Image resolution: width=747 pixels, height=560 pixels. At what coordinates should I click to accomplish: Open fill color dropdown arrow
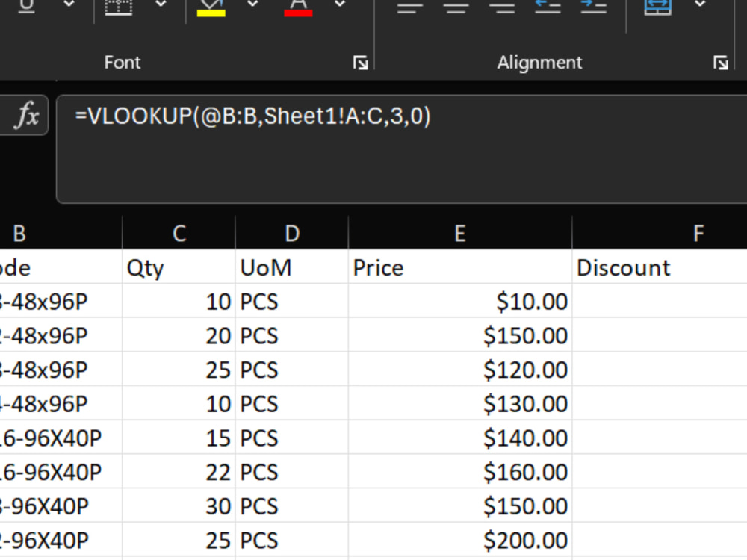[x=252, y=4]
